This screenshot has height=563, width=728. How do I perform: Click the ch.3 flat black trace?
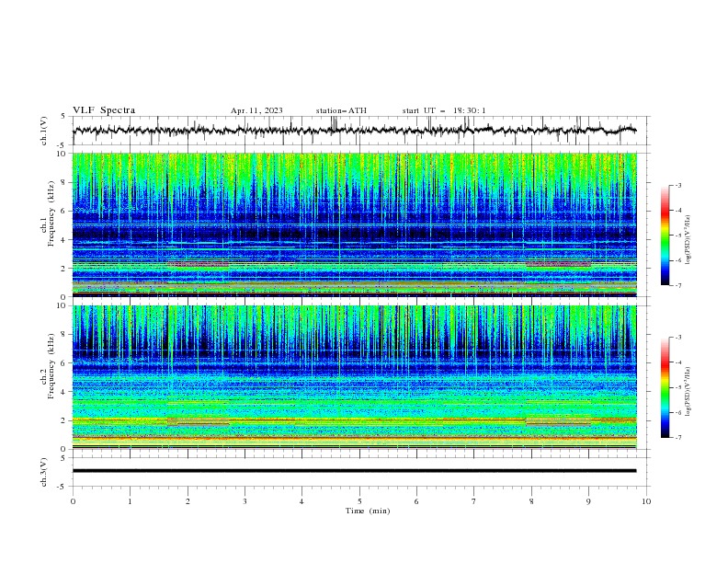tap(355, 471)
